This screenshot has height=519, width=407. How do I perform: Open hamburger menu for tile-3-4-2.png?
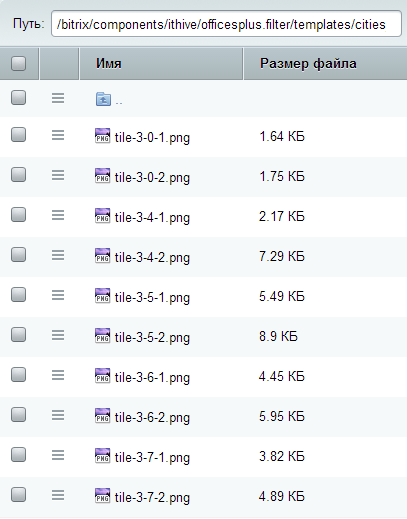click(x=58, y=255)
